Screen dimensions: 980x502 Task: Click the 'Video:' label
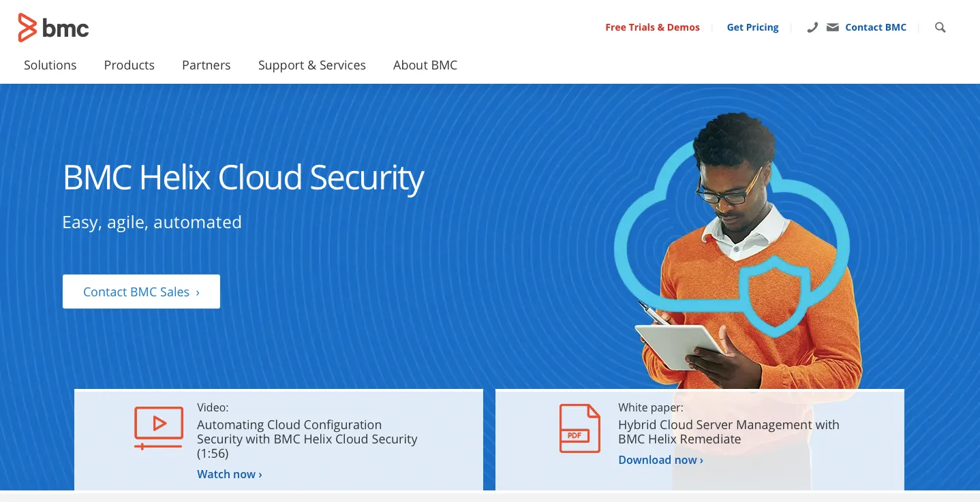(x=213, y=407)
